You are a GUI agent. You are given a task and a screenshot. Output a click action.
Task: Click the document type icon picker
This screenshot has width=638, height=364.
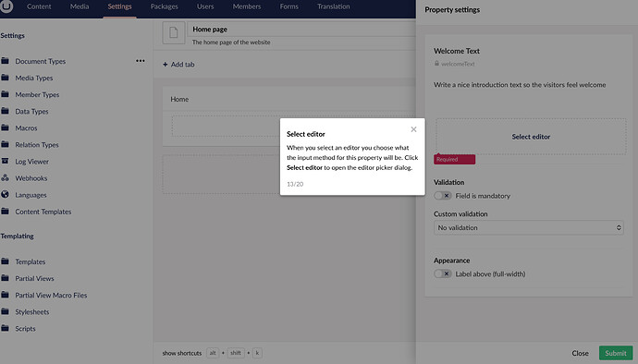[x=174, y=32]
